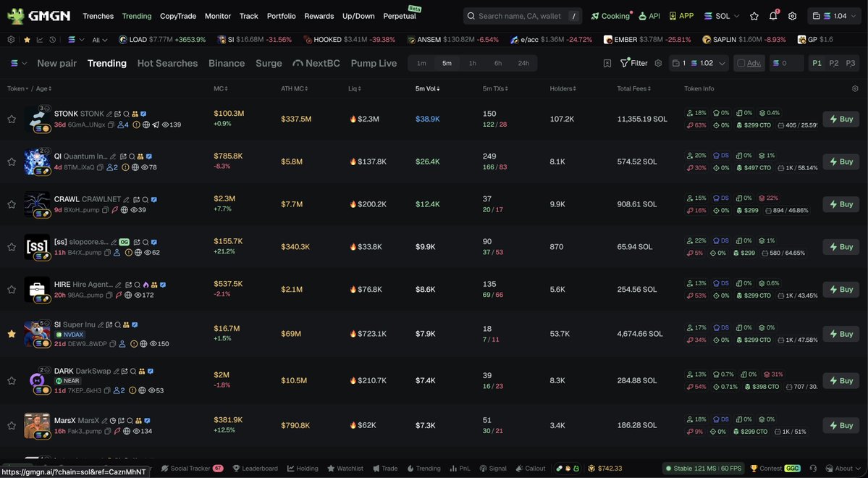This screenshot has width=868, height=478.
Task: Show recent history in the ticker bar
Action: (52, 40)
